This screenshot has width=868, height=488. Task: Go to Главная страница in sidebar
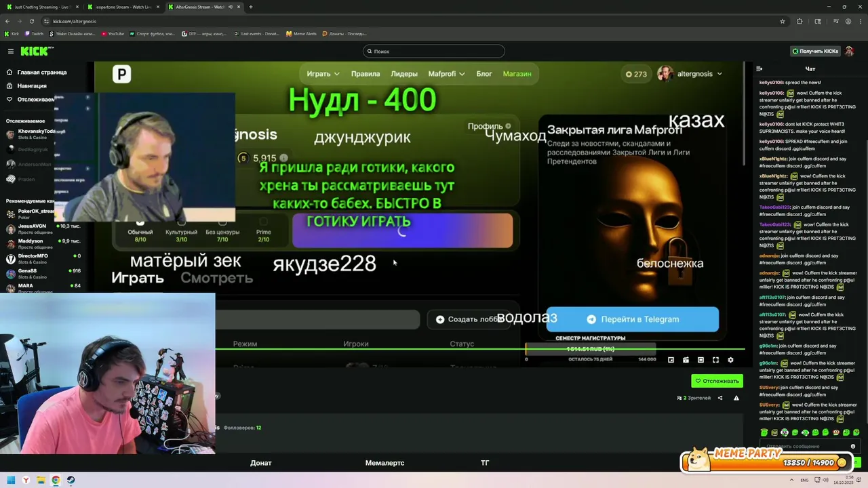click(x=37, y=73)
